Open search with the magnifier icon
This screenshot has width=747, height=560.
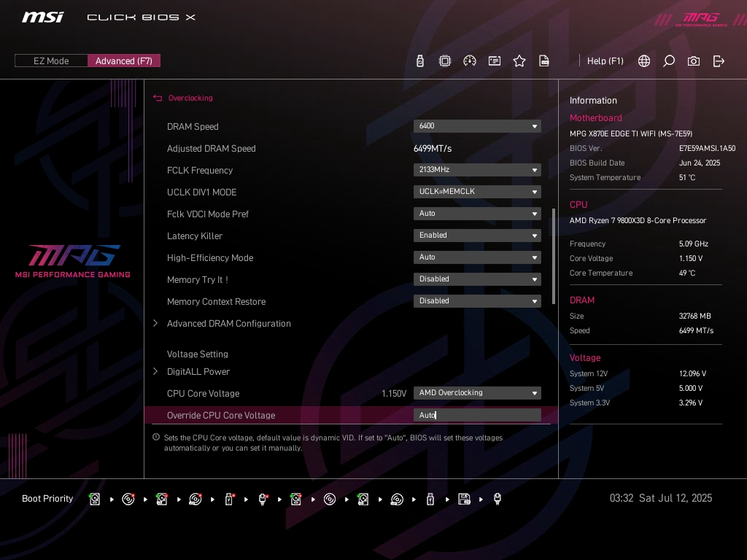669,61
